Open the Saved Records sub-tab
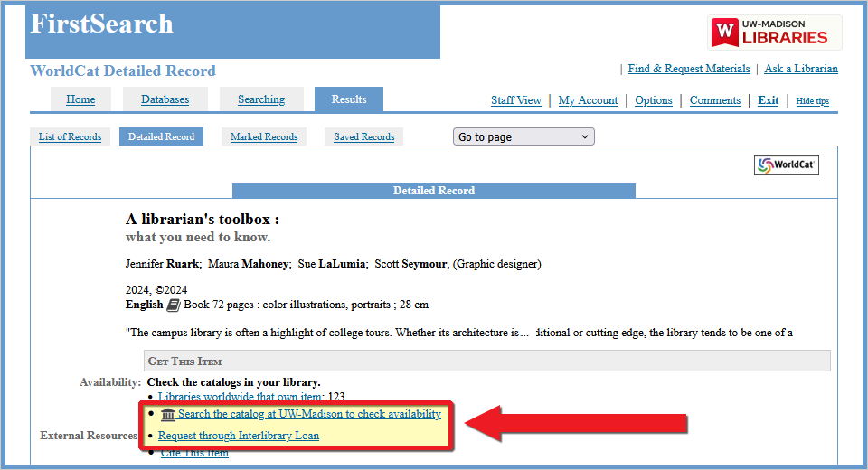The height and width of the screenshot is (470, 868). 363,136
